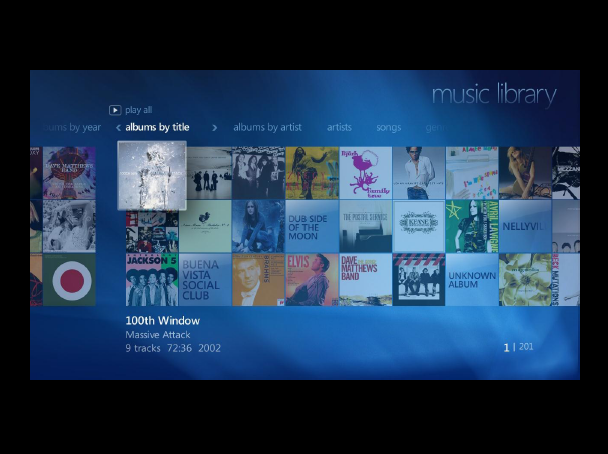Open the Jackson 5 album

152,280
